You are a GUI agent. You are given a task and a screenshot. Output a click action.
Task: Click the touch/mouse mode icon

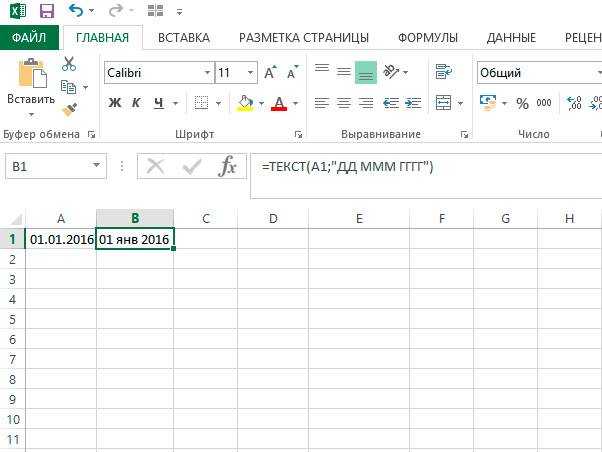pos(155,11)
